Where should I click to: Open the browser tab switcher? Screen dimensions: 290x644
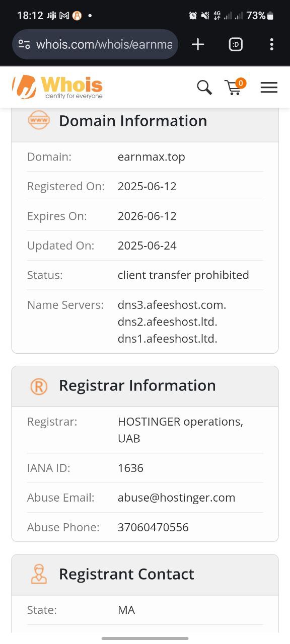tap(235, 44)
